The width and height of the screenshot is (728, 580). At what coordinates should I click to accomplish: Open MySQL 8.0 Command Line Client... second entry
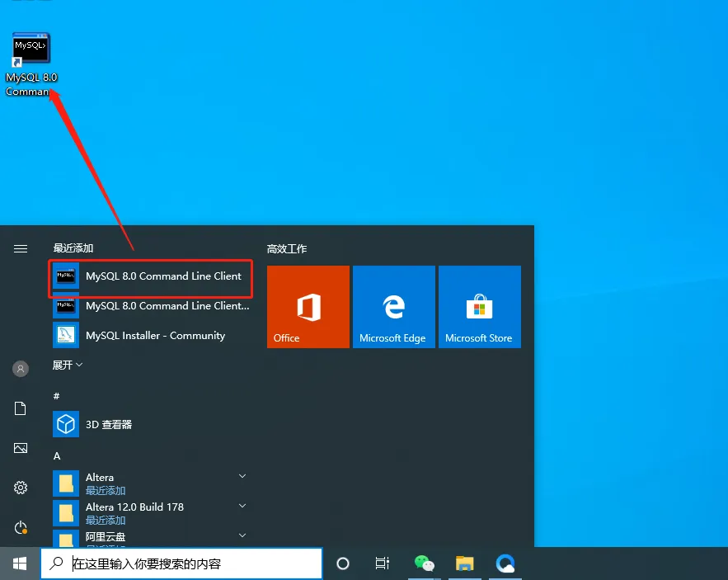[x=151, y=306]
